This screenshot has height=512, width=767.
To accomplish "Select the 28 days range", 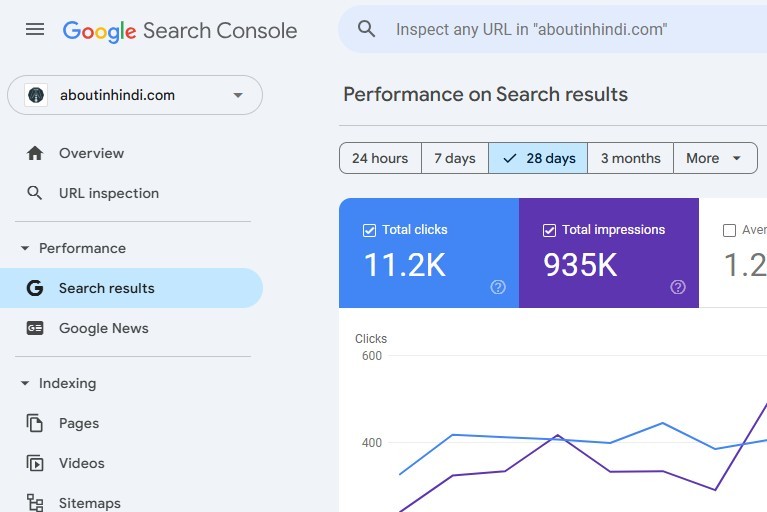I will pyautogui.click(x=538, y=158).
